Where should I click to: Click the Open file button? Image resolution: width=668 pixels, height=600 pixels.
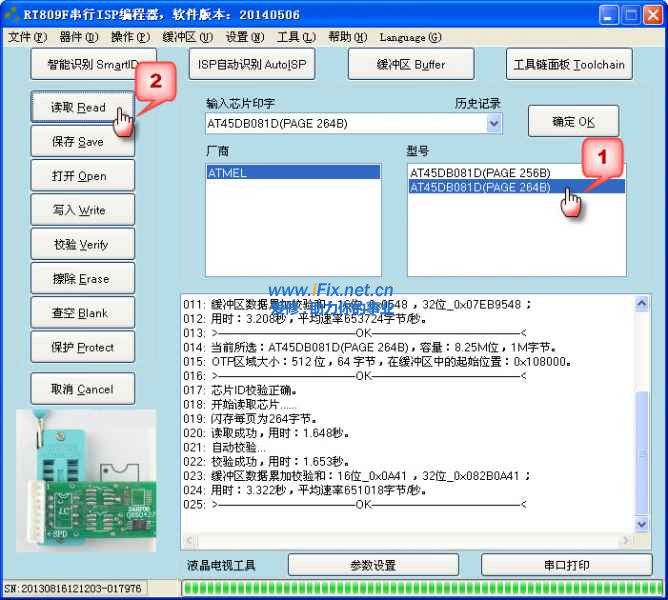tap(80, 176)
